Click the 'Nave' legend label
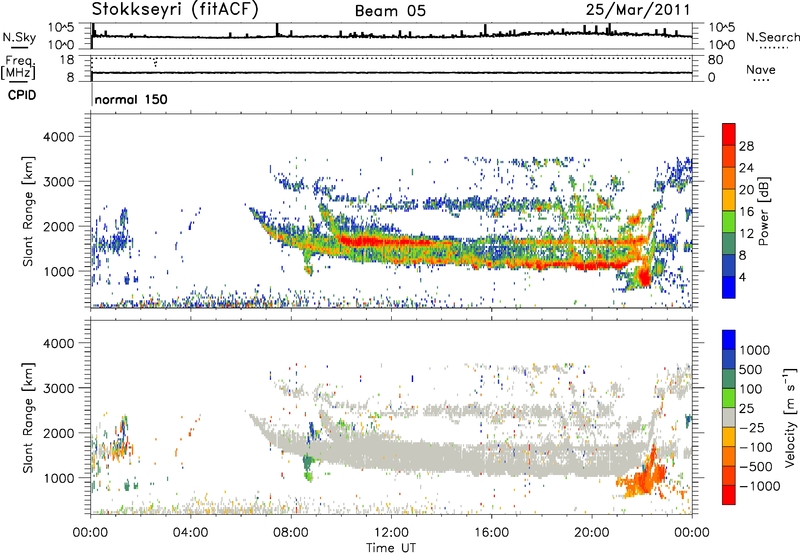Screen dimensions: 800x554 761,70
